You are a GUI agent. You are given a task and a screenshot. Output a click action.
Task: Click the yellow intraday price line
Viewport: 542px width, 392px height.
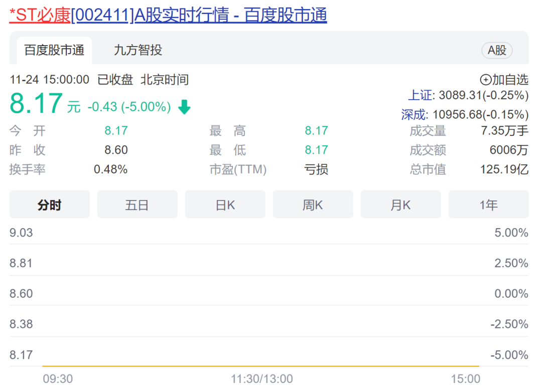coord(260,366)
